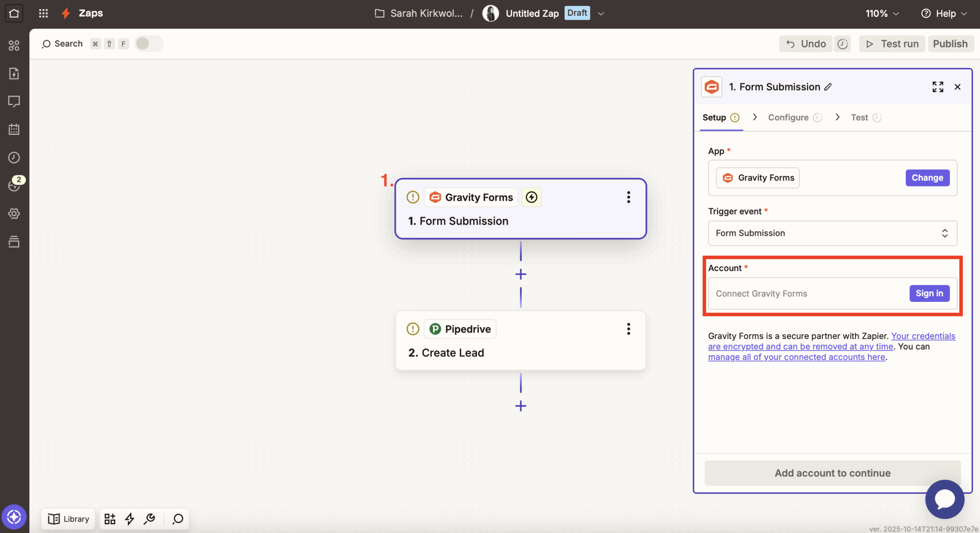Viewport: 980px width, 533px height.
Task: Click Change to swap the app
Action: (927, 178)
